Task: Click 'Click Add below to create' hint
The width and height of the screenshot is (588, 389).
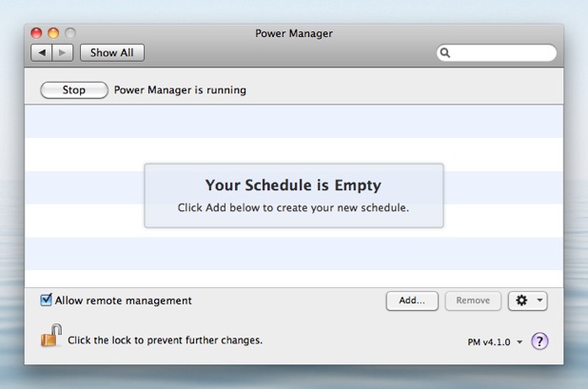Action: click(293, 207)
